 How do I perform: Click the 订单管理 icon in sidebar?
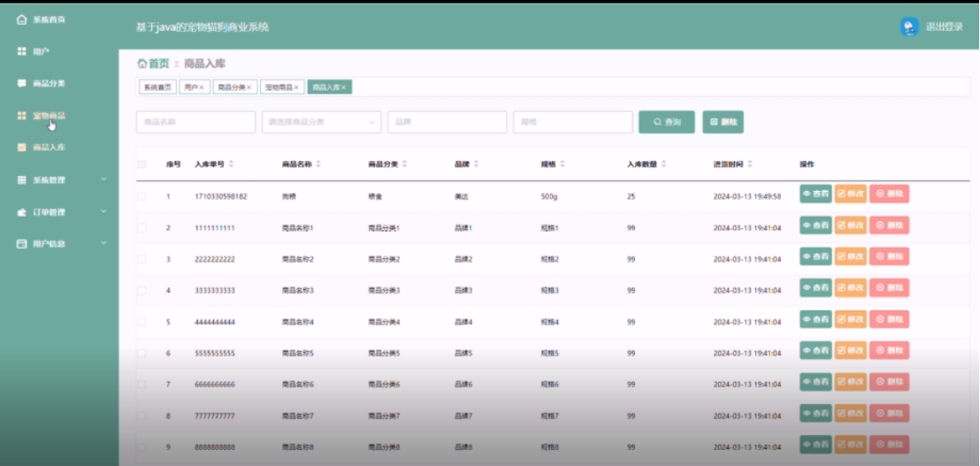coord(21,212)
